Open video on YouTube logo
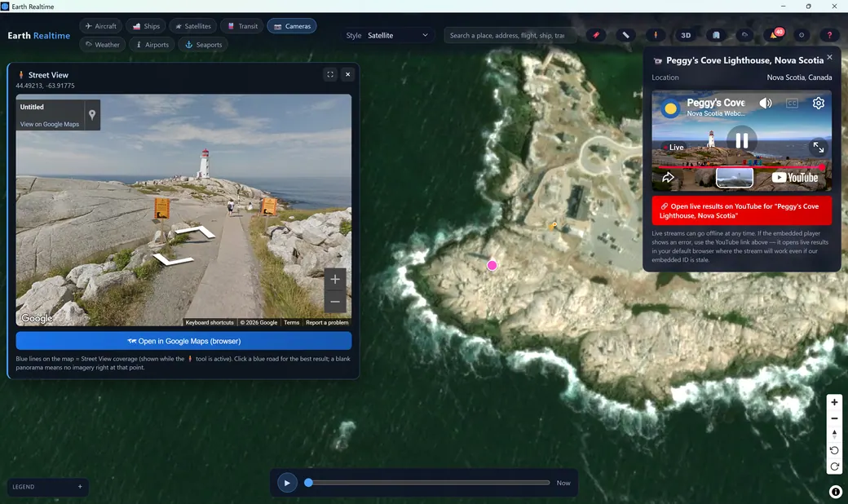This screenshot has height=504, width=848. (x=795, y=177)
